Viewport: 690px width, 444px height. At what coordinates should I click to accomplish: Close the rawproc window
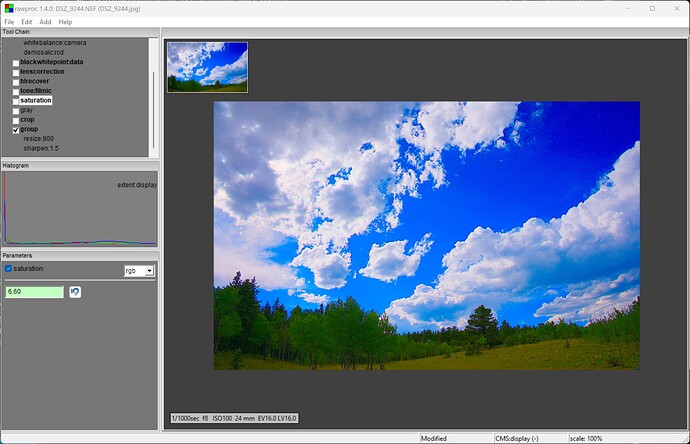pos(677,8)
